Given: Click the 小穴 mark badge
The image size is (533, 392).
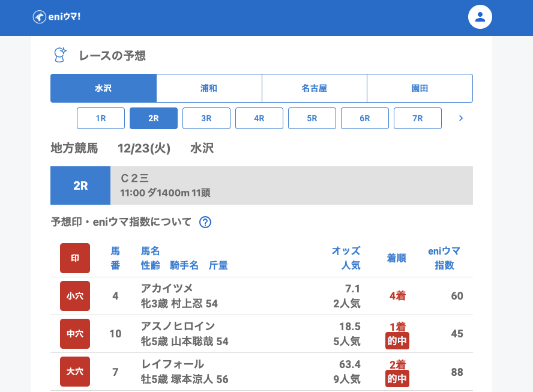Looking at the screenshot, I should [x=75, y=296].
